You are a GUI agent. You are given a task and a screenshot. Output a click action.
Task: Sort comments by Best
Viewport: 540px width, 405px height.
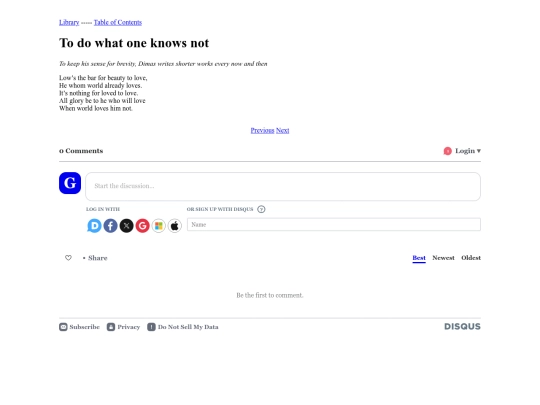(x=419, y=258)
